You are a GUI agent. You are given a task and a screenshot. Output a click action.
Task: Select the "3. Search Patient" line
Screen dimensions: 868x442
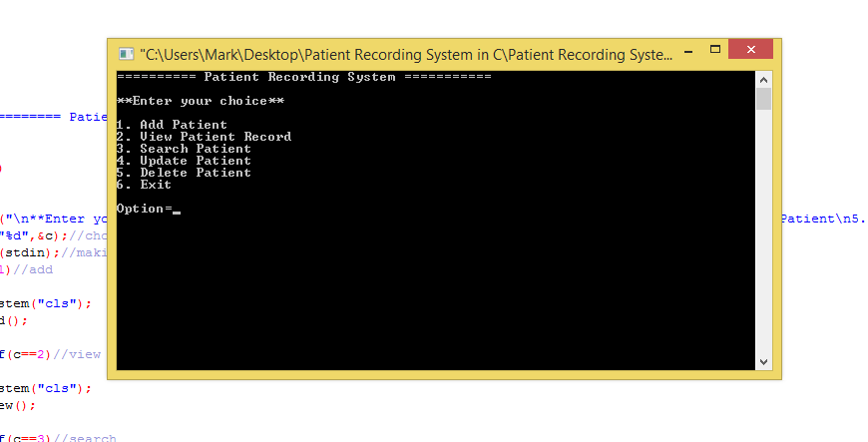pos(184,149)
